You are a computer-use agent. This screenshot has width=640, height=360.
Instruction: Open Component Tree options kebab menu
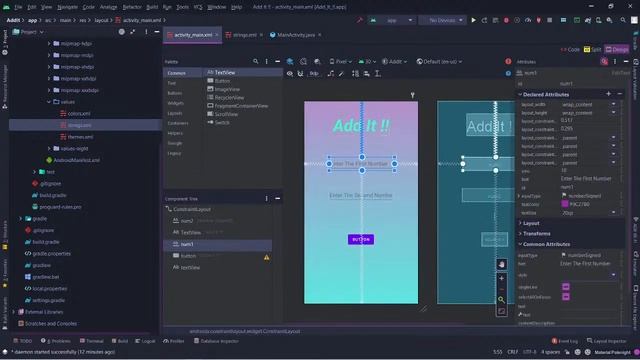(x=267, y=198)
